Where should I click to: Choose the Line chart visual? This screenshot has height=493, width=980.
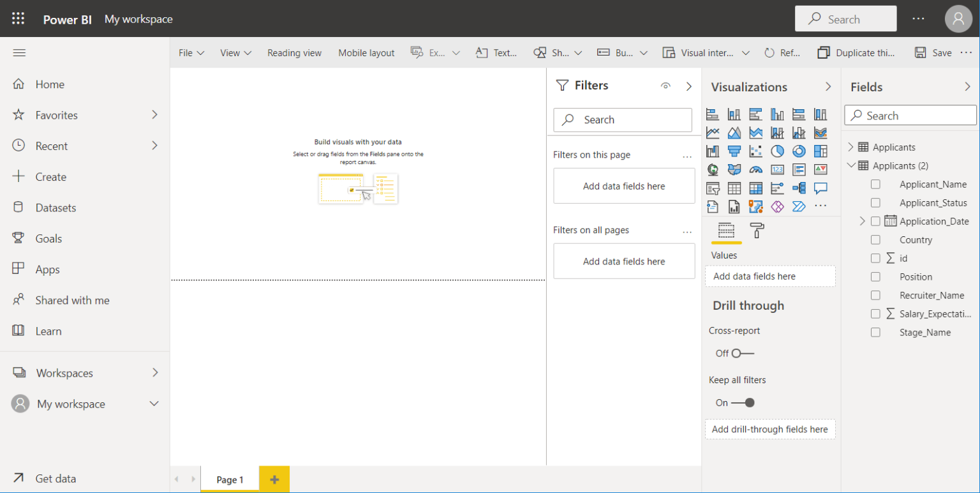(713, 132)
